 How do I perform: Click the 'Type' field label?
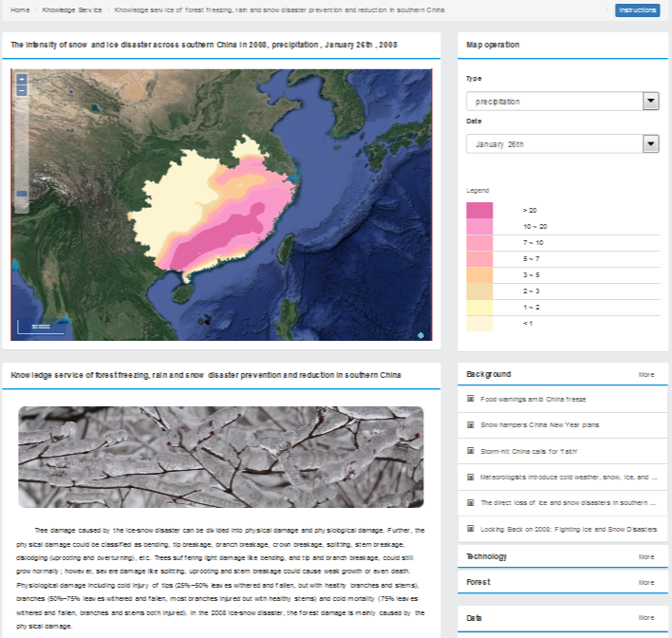click(474, 79)
